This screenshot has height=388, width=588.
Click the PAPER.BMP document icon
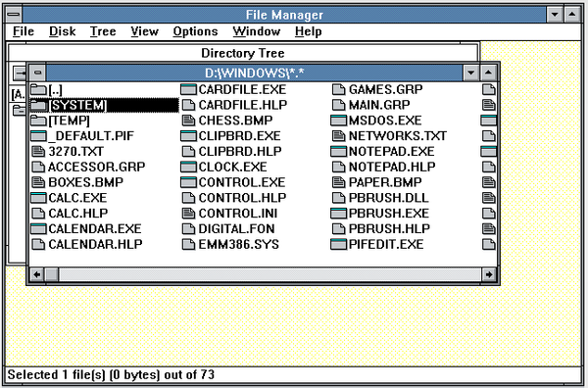[339, 182]
